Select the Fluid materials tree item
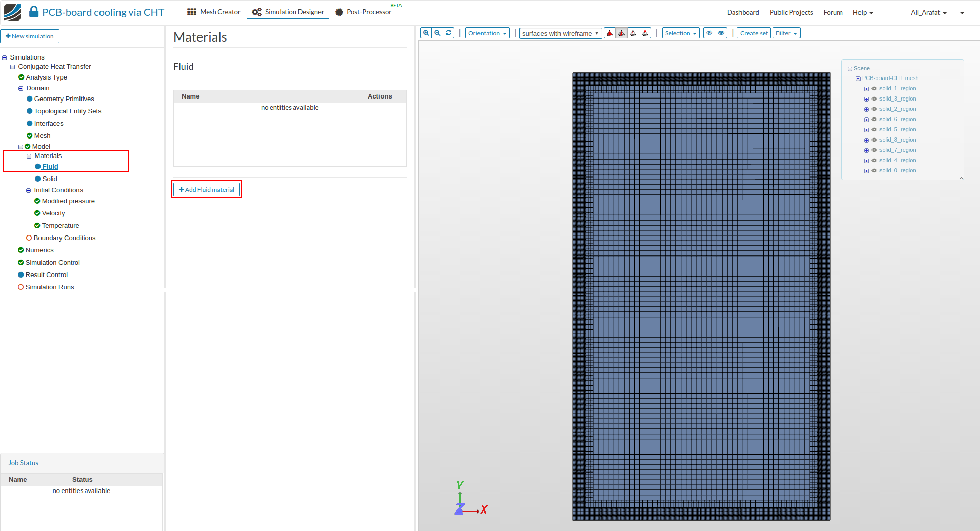Viewport: 980px width, 531px height. coord(50,167)
